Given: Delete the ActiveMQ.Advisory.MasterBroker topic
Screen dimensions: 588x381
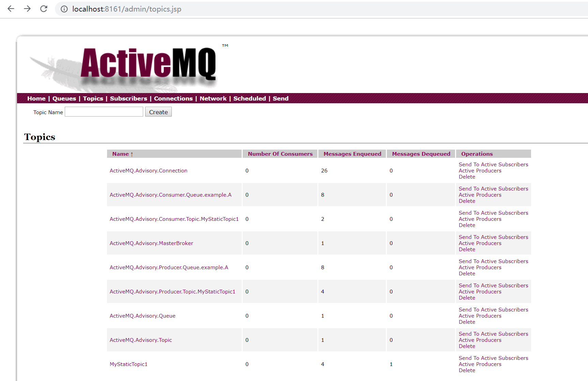Looking at the screenshot, I should [467, 249].
